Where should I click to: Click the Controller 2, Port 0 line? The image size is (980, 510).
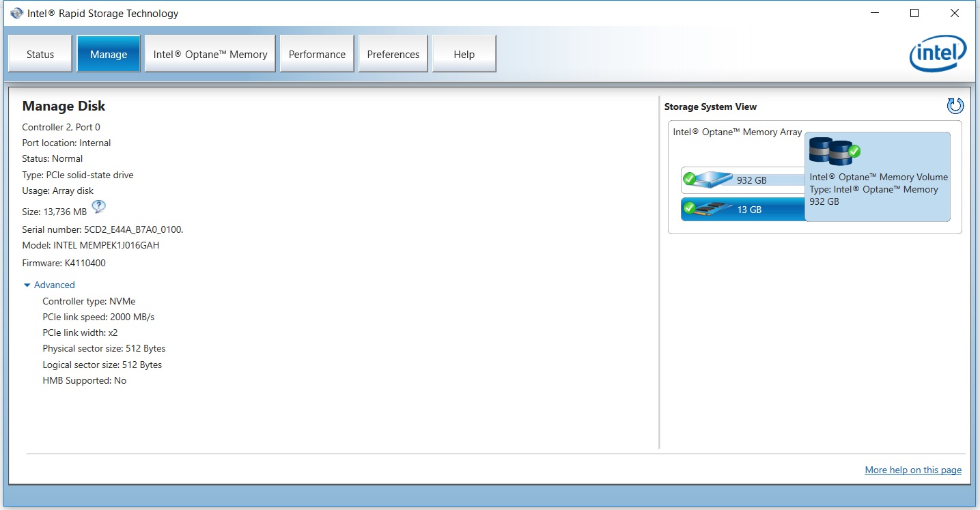coord(61,127)
